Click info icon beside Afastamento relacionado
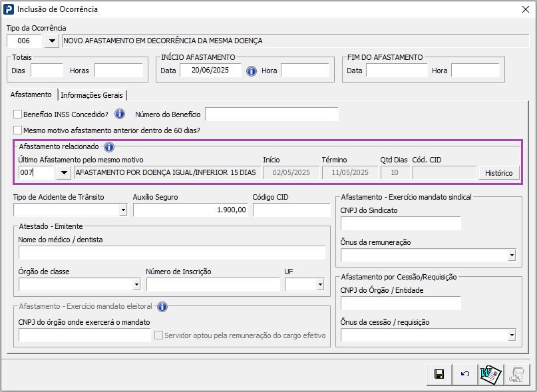Screen dimensions: 537x392 [x=109, y=147]
